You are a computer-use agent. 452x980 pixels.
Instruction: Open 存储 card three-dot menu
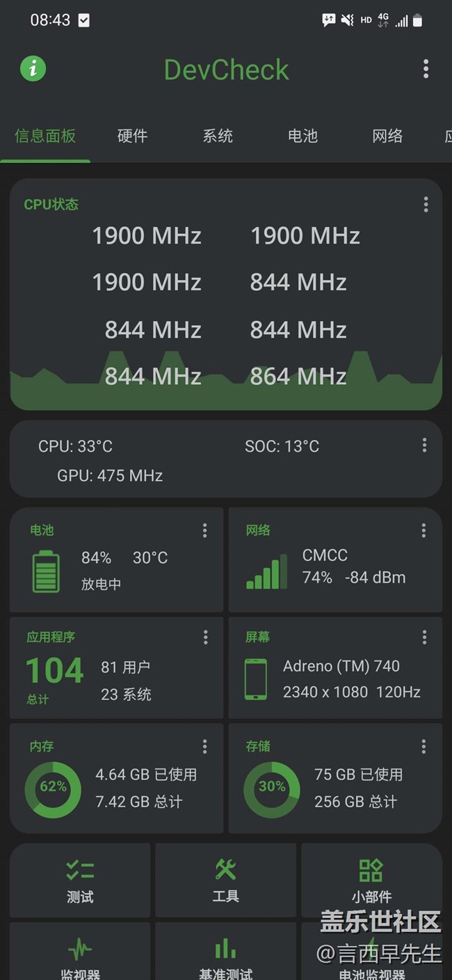pos(423,746)
